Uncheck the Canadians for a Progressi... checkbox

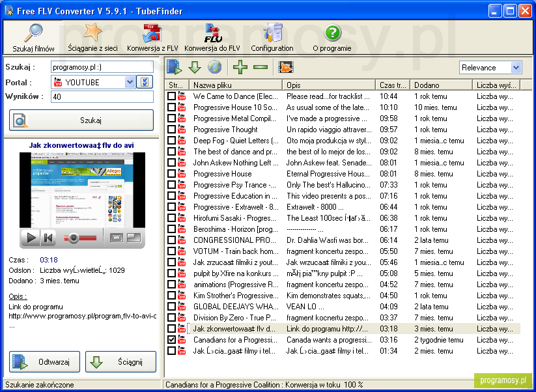pos(171,340)
